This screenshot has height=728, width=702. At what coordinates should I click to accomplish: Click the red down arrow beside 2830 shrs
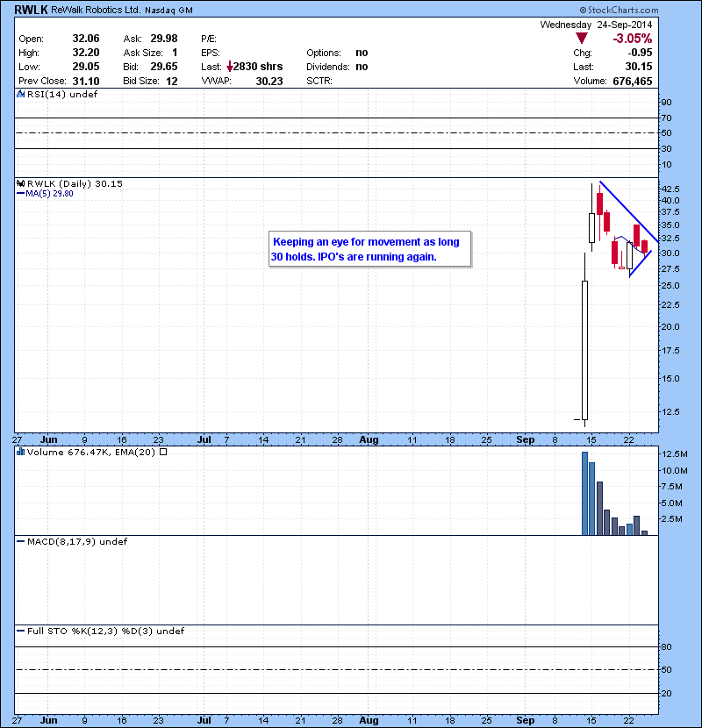230,67
